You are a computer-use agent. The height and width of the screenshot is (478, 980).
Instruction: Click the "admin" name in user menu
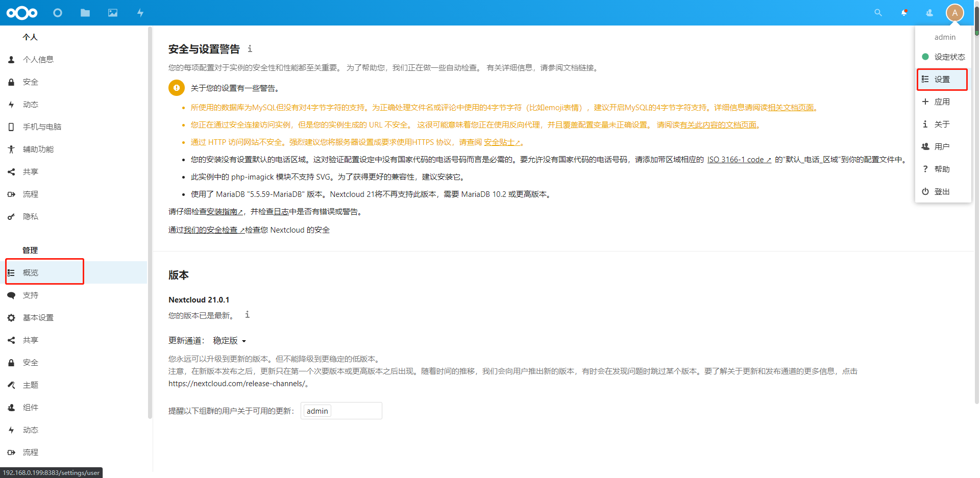(945, 37)
